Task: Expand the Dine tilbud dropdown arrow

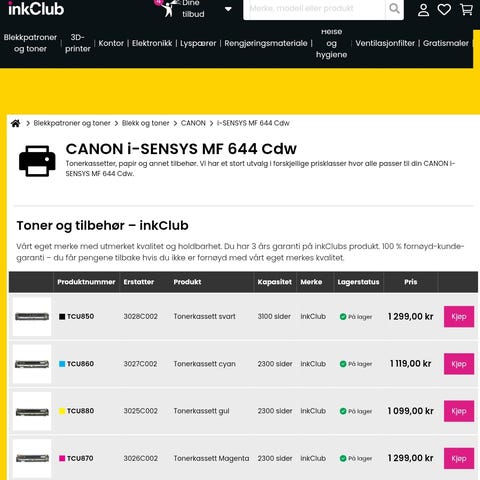Action: click(x=228, y=9)
